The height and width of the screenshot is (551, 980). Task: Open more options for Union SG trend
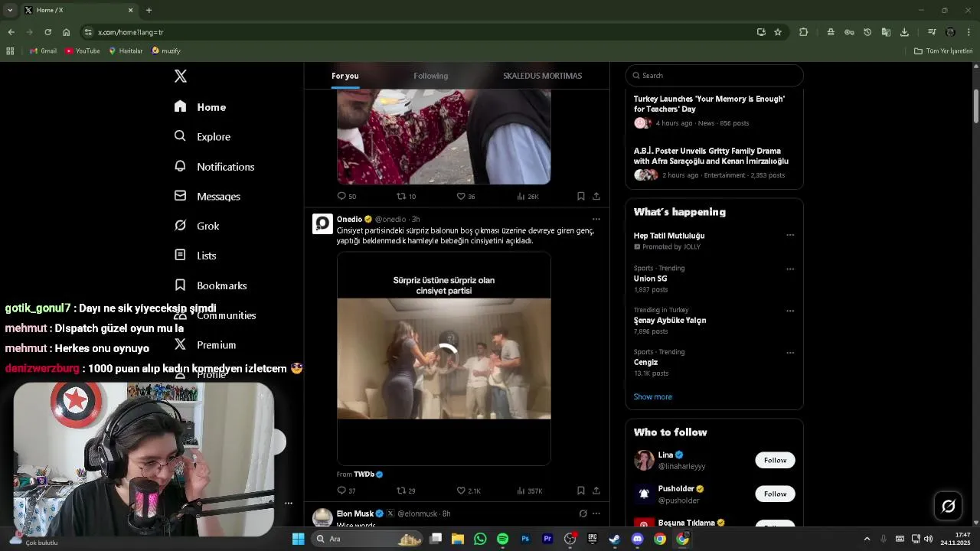[x=790, y=269]
